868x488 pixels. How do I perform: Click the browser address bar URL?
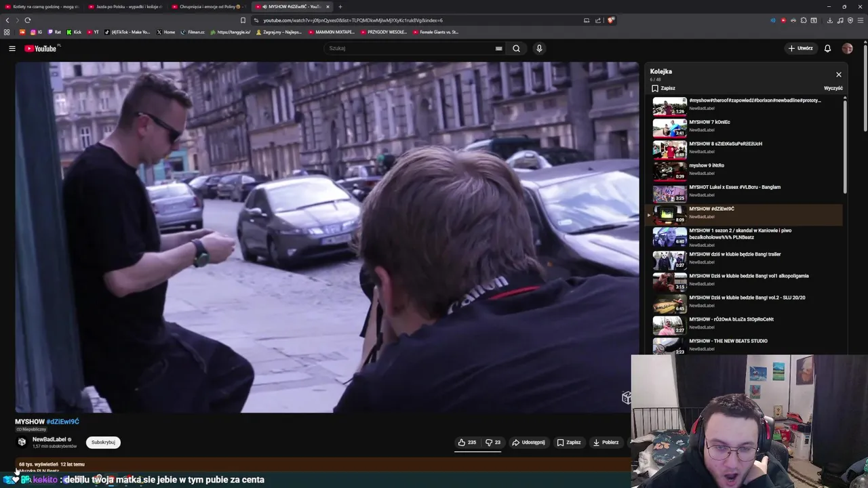click(x=353, y=20)
